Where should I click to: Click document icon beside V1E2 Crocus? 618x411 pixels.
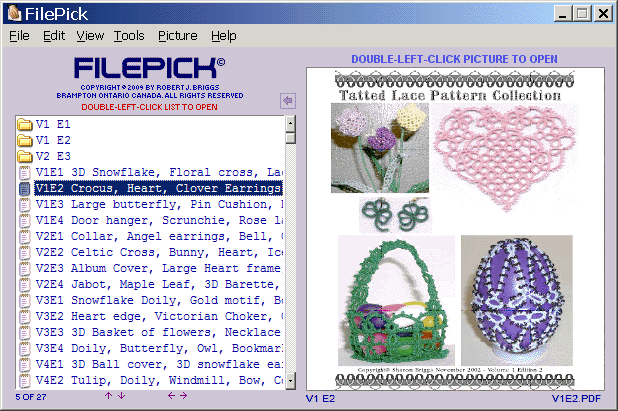tap(24, 189)
